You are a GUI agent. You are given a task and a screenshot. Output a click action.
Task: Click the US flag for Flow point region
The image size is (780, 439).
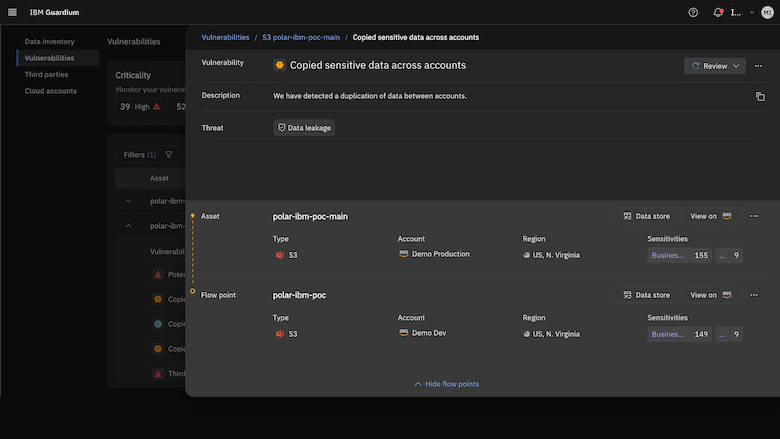click(526, 334)
